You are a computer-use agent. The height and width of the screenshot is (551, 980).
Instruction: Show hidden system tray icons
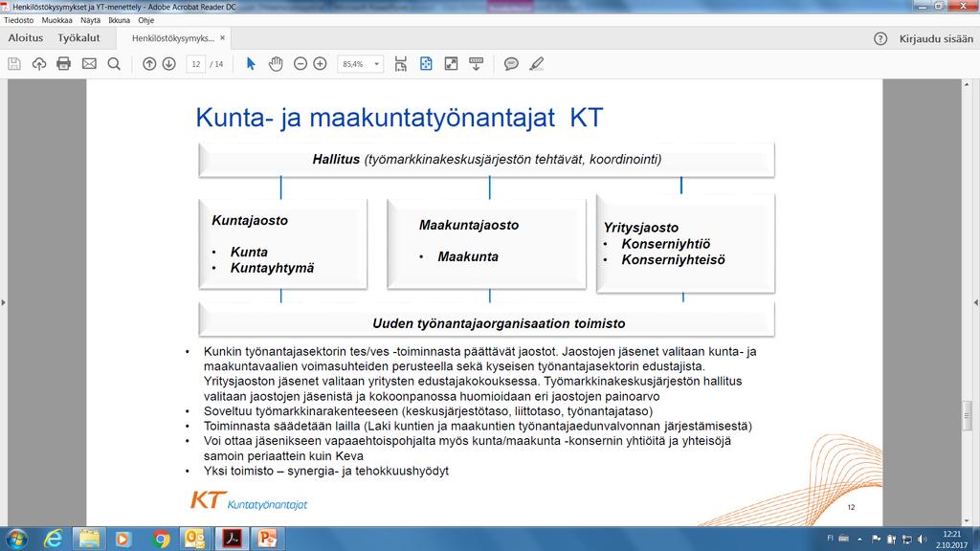tap(859, 539)
